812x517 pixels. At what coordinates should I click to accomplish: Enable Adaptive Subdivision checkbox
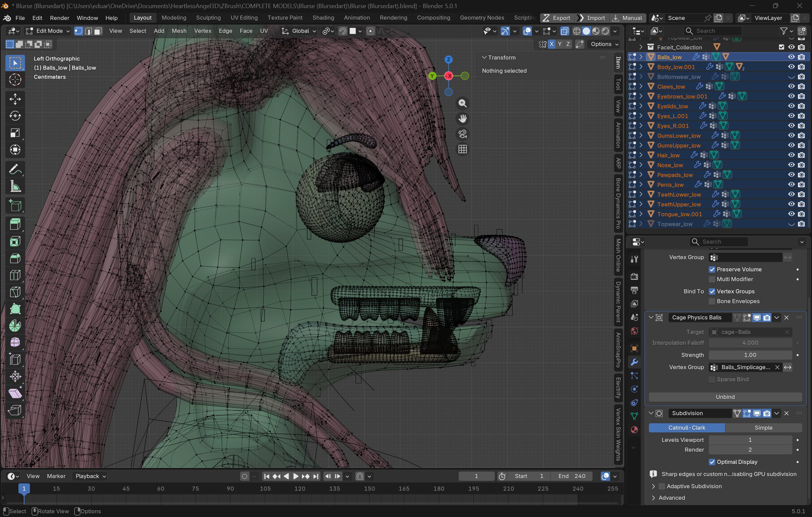pyautogui.click(x=662, y=486)
